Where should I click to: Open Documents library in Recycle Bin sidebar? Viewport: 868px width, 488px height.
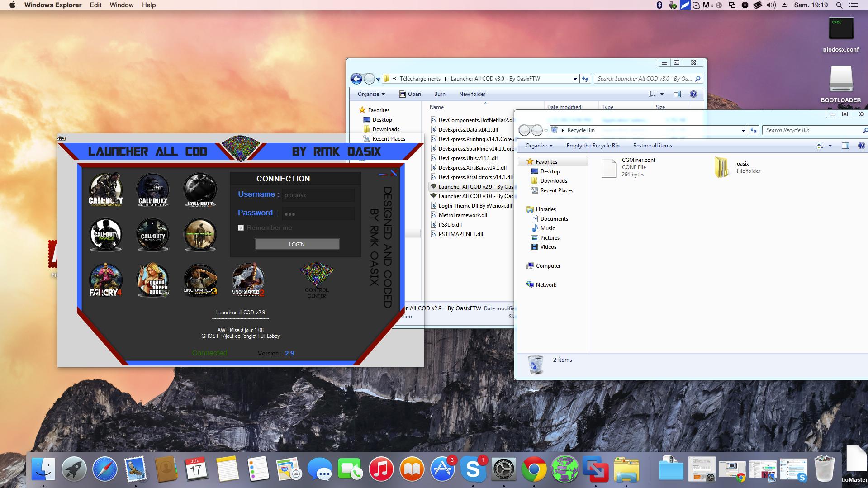click(x=550, y=219)
